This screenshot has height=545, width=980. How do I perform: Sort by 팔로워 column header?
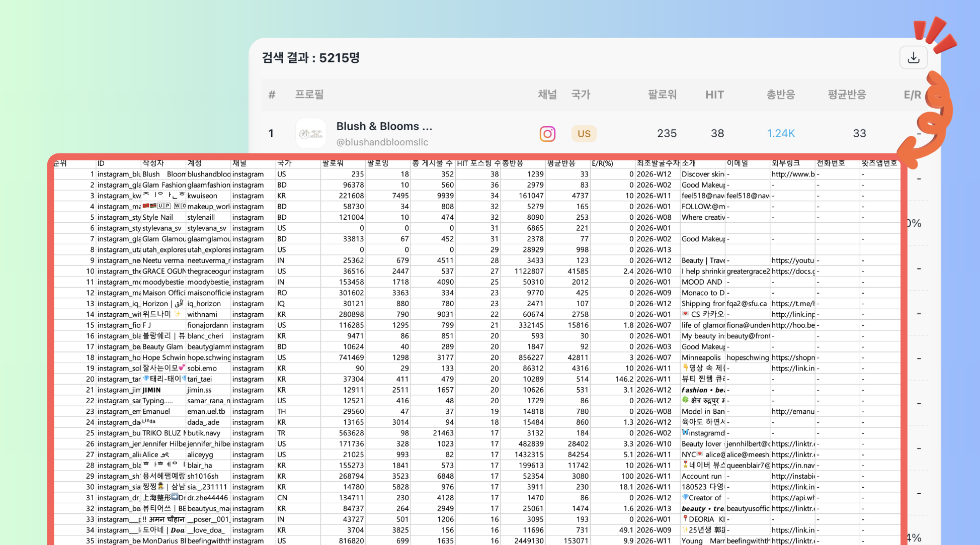tap(662, 95)
